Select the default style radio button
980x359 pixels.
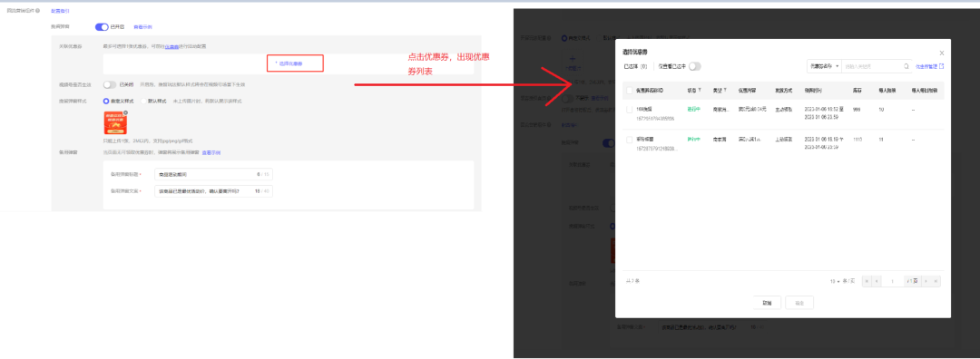[143, 101]
